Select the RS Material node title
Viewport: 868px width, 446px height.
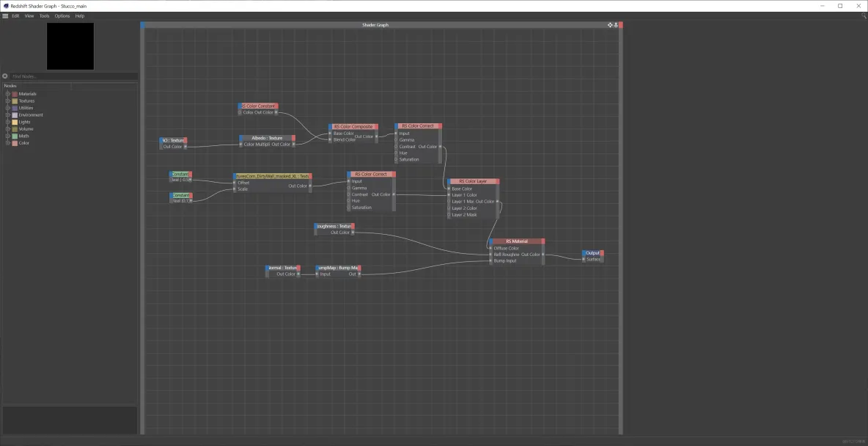click(x=517, y=241)
